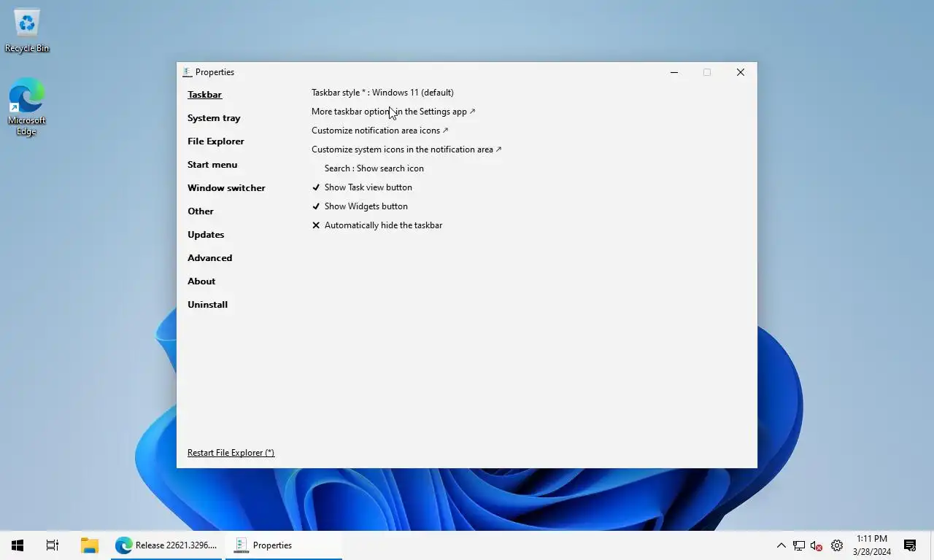Enable Automatically hide the taskbar
The width and height of the screenshot is (934, 560).
(x=377, y=225)
